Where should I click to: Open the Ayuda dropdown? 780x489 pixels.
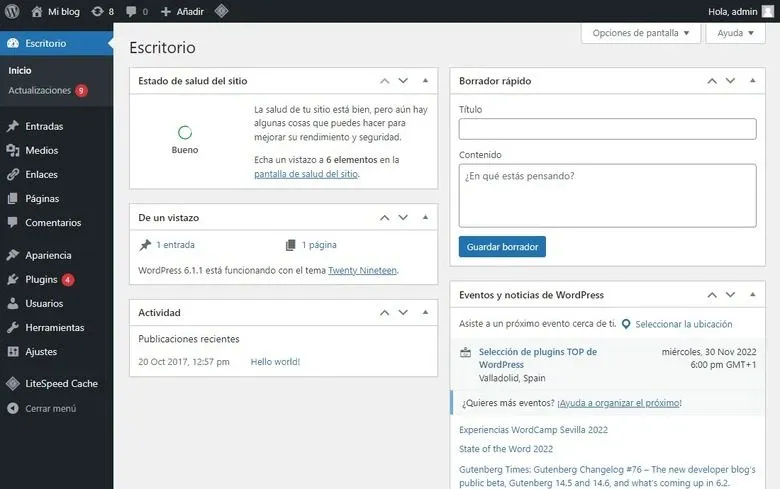735,33
